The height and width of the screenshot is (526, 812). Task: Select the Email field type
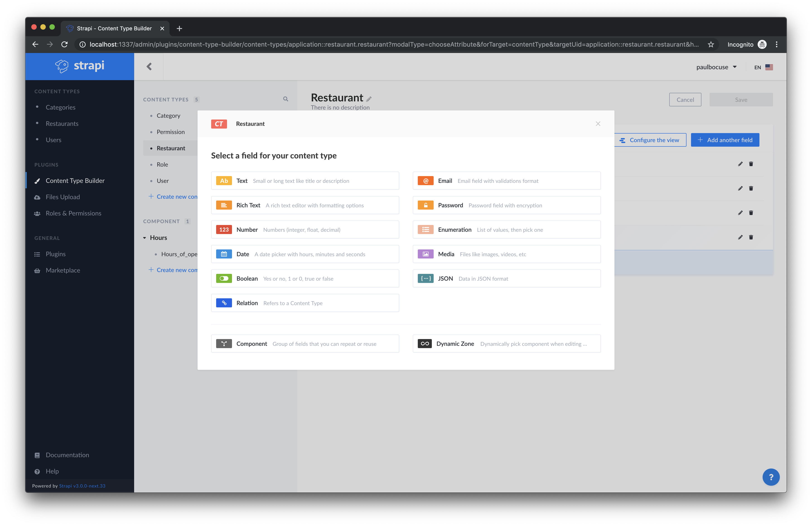pyautogui.click(x=506, y=180)
